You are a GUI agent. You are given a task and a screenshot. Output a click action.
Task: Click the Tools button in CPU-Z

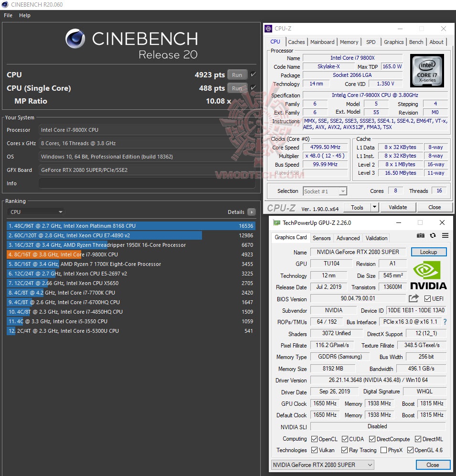tap(357, 207)
